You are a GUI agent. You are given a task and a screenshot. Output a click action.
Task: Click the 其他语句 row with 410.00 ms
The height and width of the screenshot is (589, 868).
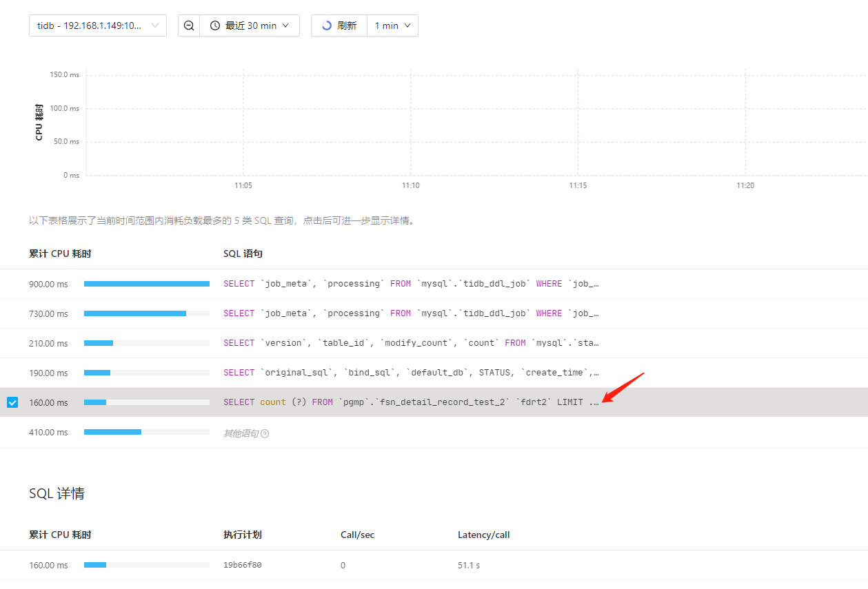click(241, 433)
